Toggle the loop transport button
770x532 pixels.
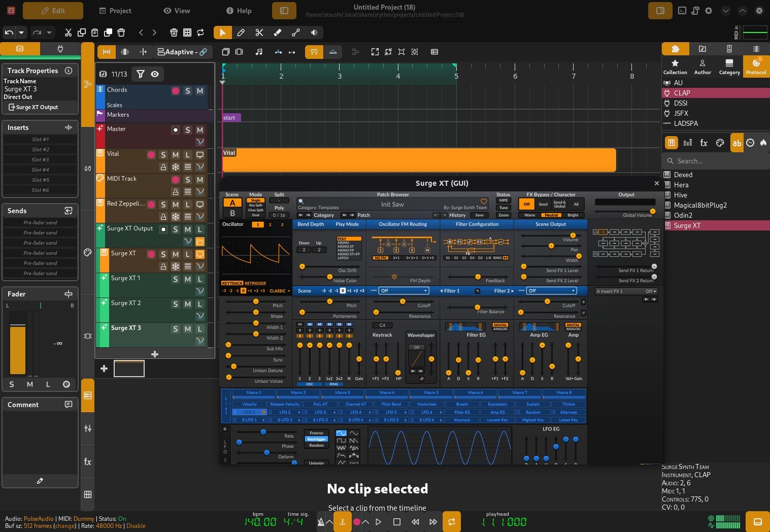pyautogui.click(x=451, y=521)
